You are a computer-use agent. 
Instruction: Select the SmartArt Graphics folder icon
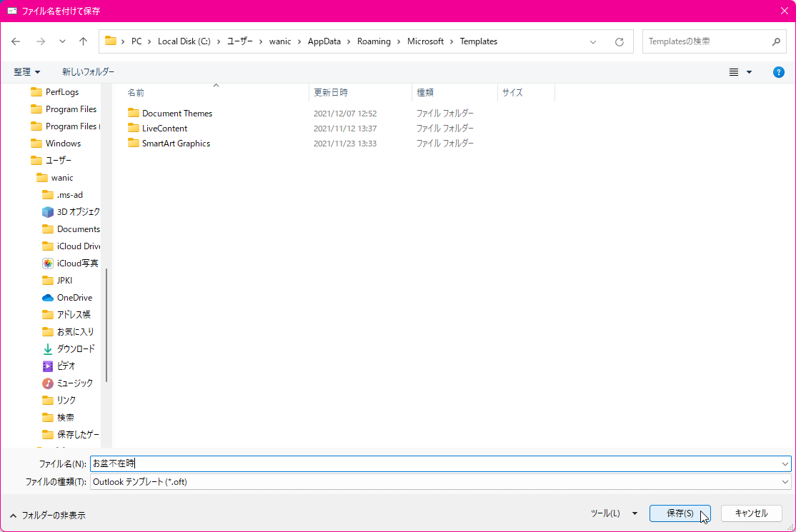pos(134,143)
